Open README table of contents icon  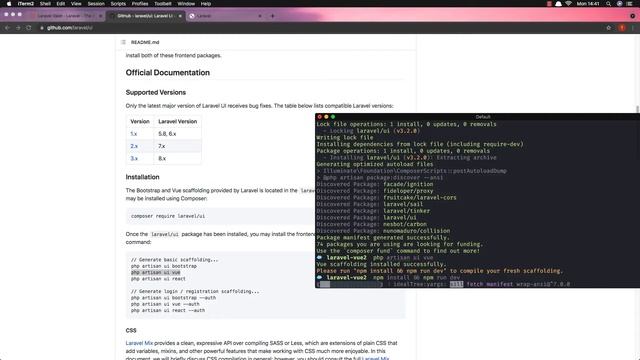coord(123,42)
